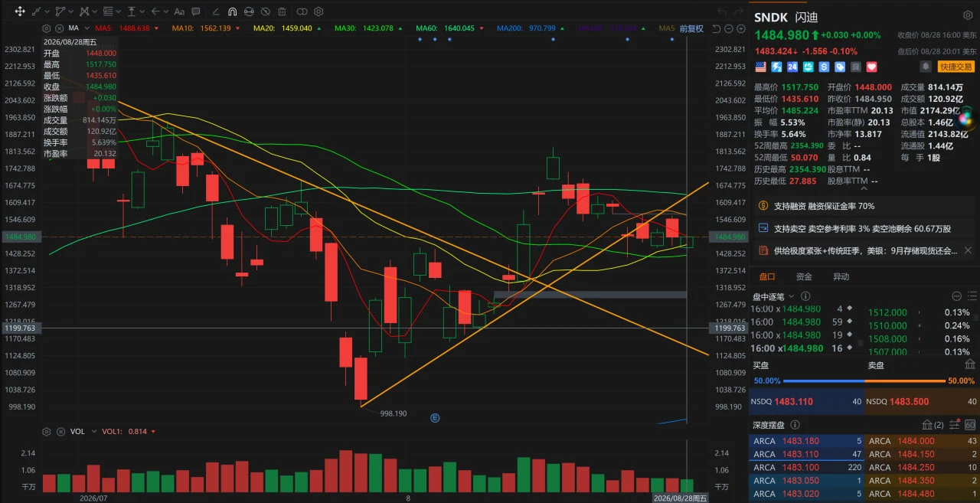Click the 50.00% buy-sell ratio bar
This screenshot has height=503, width=980.
tap(864, 381)
